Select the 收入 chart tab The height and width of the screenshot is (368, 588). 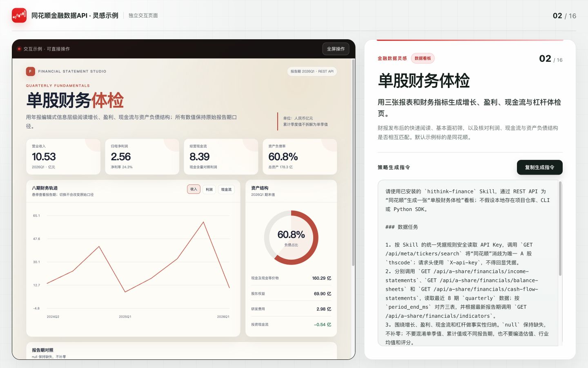pos(194,189)
